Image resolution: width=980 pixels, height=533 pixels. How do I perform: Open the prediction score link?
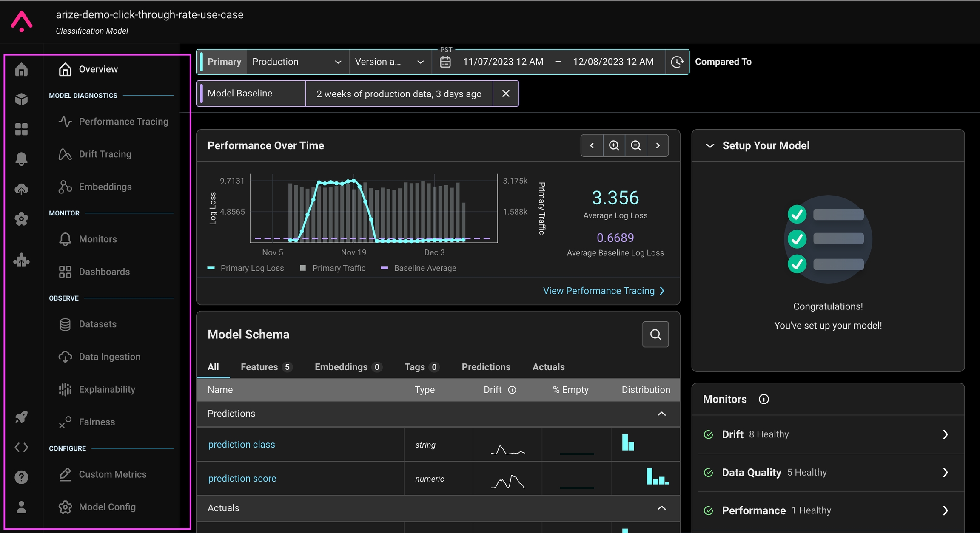[242, 479]
